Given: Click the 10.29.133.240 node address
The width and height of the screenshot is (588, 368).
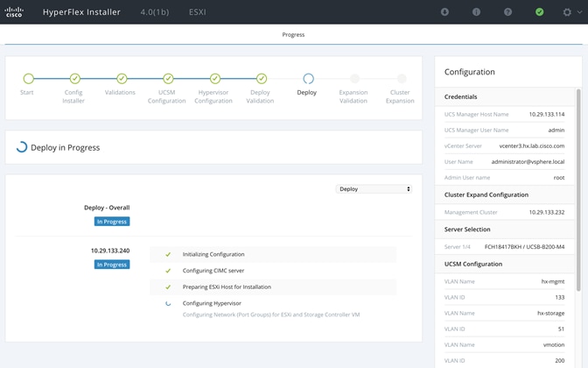Looking at the screenshot, I should pos(110,251).
